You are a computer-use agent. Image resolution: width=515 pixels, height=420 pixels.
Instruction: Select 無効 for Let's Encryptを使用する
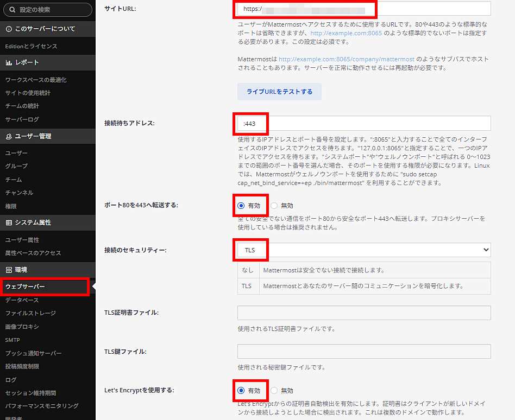click(x=274, y=391)
